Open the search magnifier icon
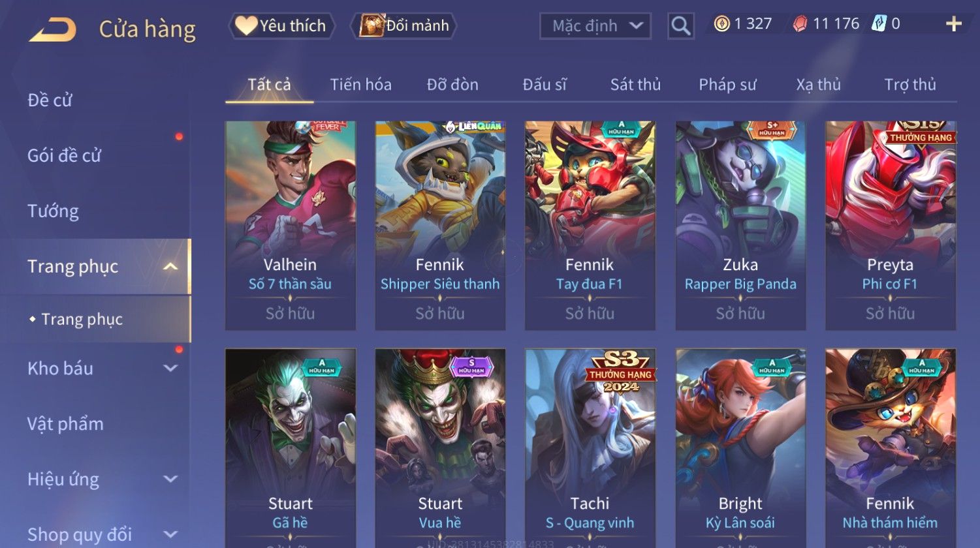The image size is (980, 548). 680,26
